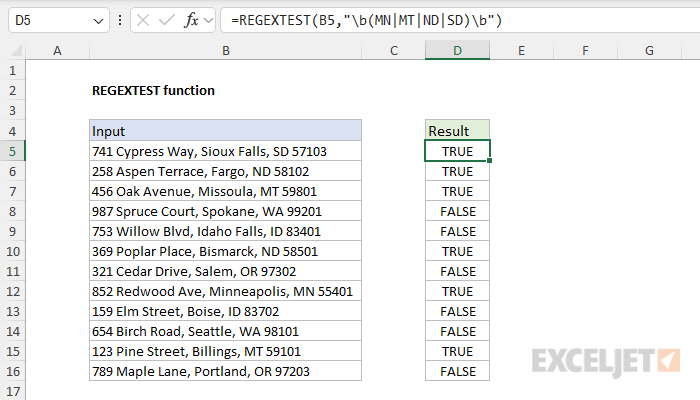The image size is (700, 400).
Task: Select row 17 header
Action: click(x=12, y=391)
